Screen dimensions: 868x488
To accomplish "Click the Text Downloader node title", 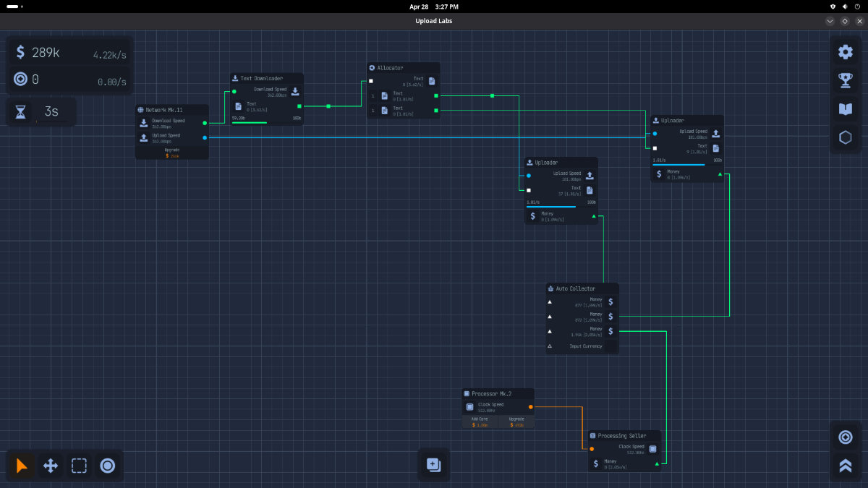I will (262, 78).
